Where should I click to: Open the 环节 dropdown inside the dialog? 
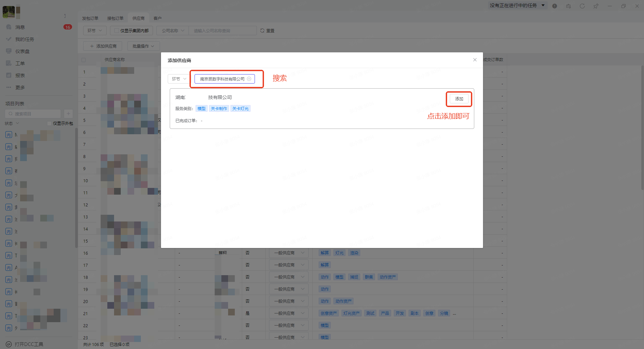pyautogui.click(x=179, y=79)
